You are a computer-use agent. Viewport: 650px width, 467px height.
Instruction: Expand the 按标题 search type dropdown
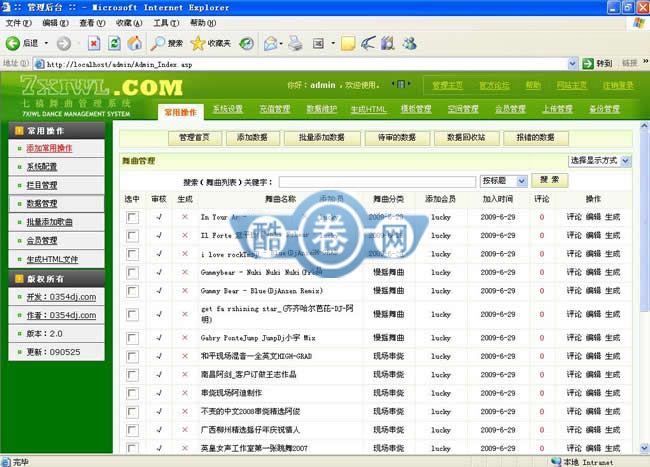pos(503,181)
